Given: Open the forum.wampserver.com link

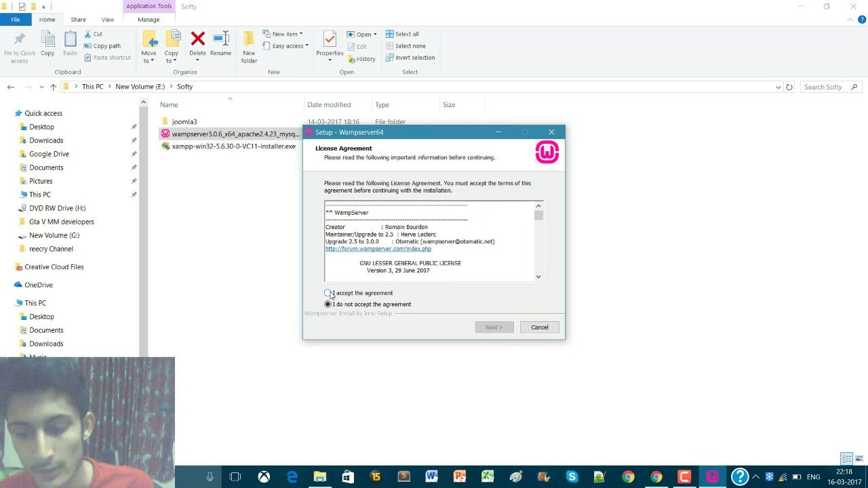Looking at the screenshot, I should (378, 249).
